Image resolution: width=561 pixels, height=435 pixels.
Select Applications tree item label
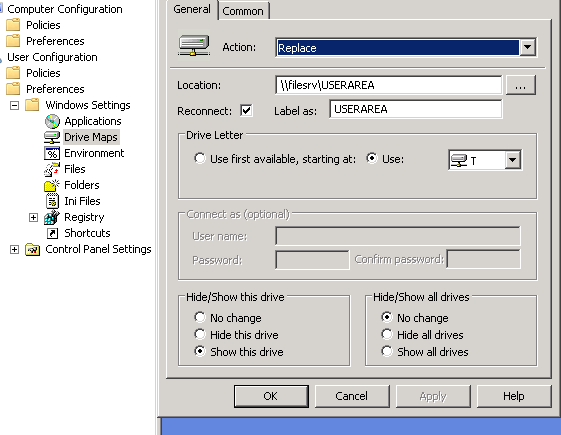(93, 121)
